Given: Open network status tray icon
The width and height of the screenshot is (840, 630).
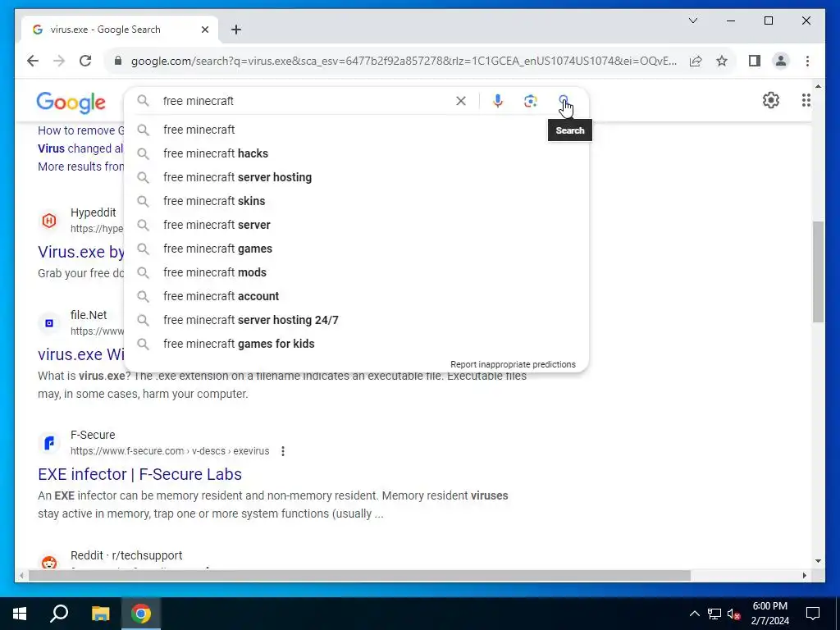Looking at the screenshot, I should coord(714,614).
